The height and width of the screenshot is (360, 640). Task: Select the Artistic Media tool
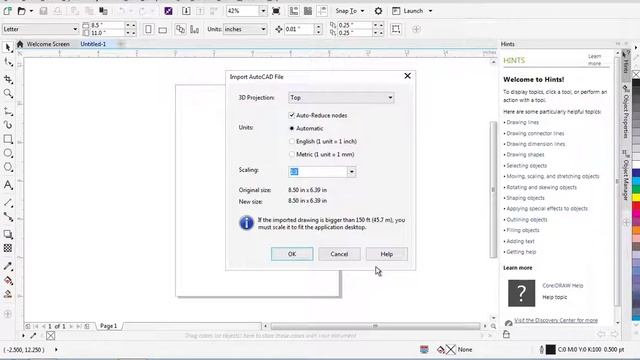(x=8, y=125)
